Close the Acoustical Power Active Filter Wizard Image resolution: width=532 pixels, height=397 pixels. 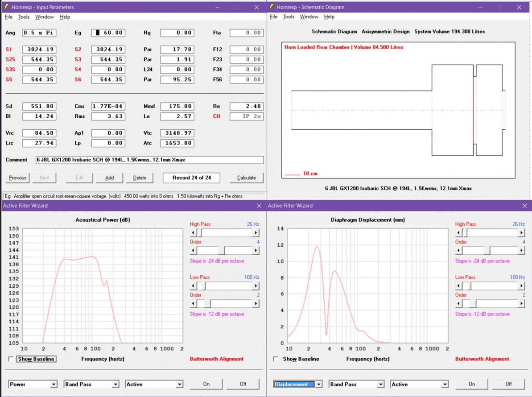pyautogui.click(x=259, y=206)
